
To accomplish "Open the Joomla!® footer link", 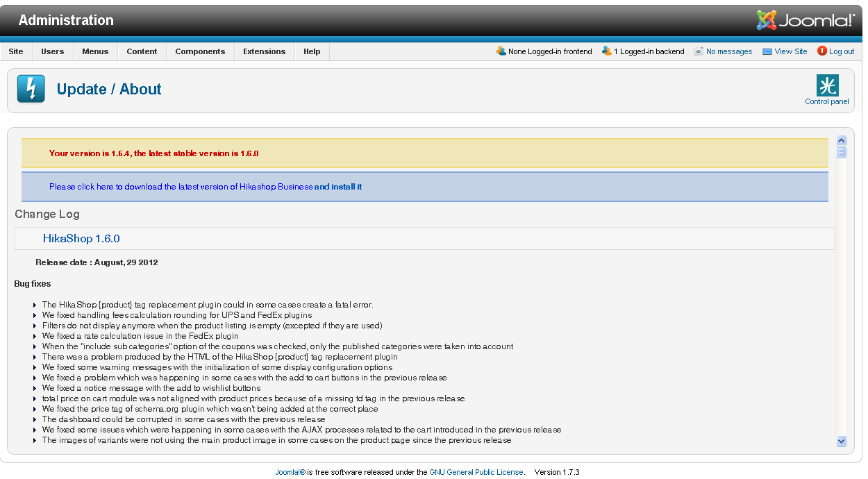I will [x=290, y=472].
